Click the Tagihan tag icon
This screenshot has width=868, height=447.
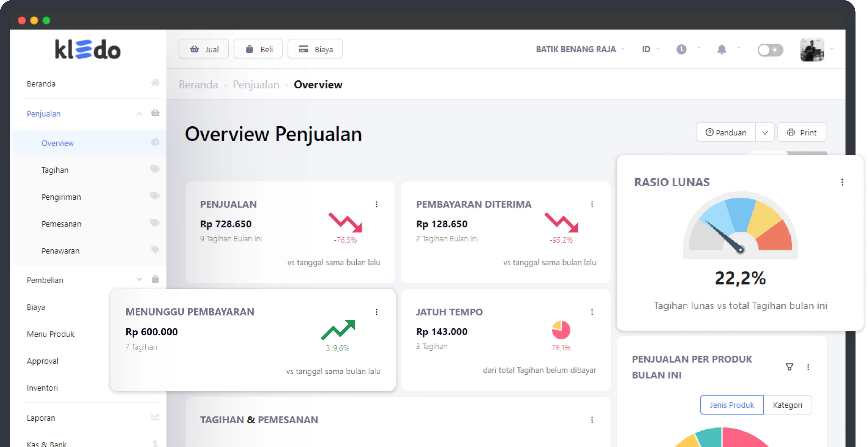[x=155, y=169]
